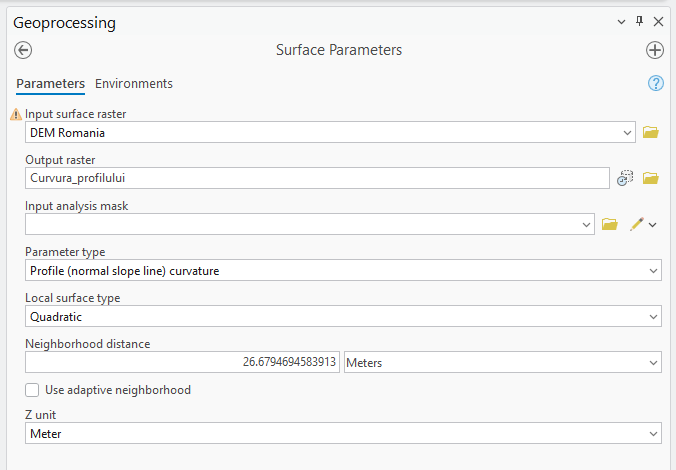Click the pencil sketch mask icon
The height and width of the screenshot is (470, 676).
[636, 224]
